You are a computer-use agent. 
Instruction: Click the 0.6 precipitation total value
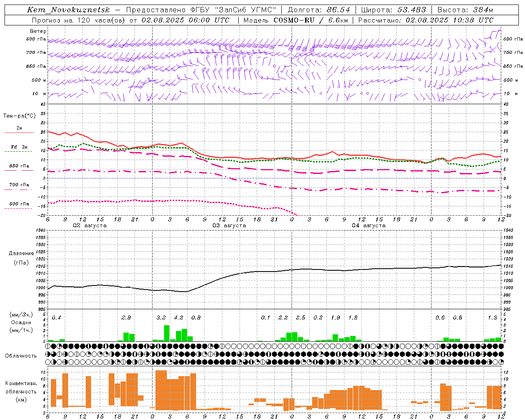pos(440,318)
